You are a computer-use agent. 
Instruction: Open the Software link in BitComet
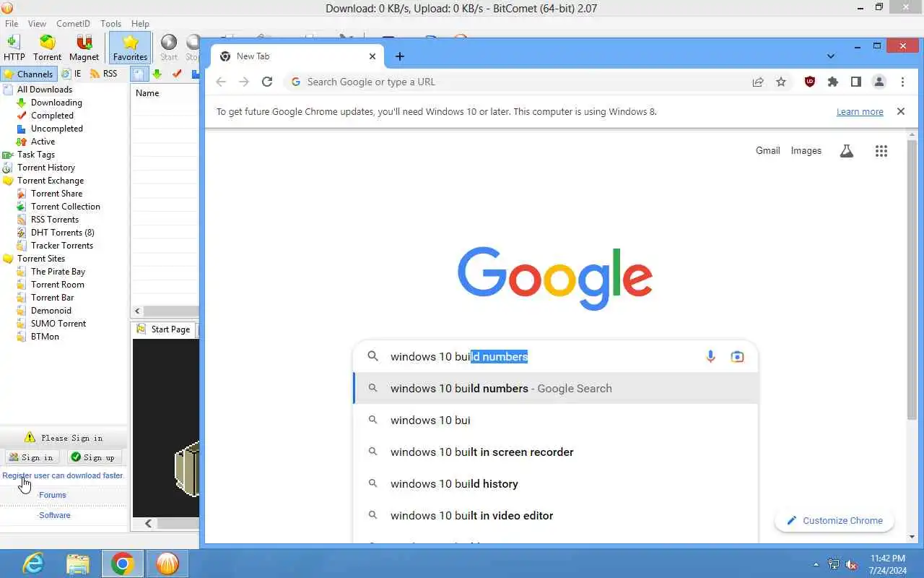pos(55,515)
